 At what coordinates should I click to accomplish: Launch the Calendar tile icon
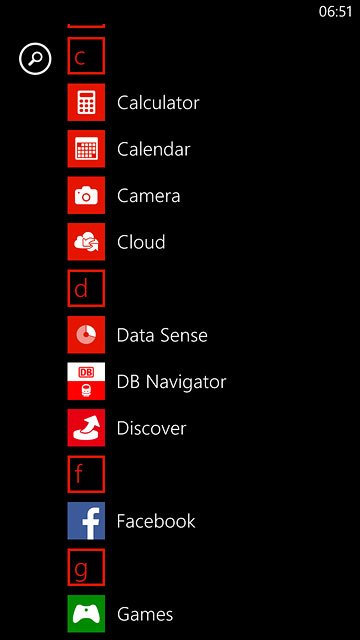(x=86, y=149)
